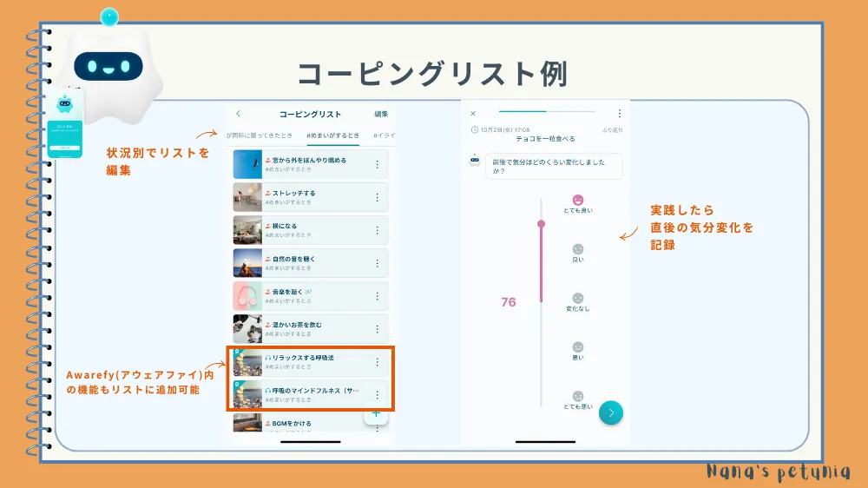This screenshot has width=868, height=488.
Task: Open more options for ストレッチする
Action: pos(377,197)
